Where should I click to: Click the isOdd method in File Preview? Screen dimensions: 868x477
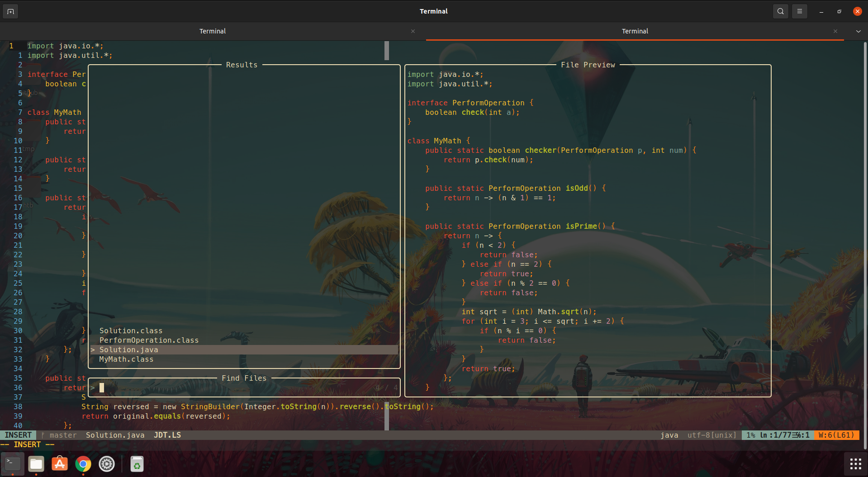click(x=577, y=188)
